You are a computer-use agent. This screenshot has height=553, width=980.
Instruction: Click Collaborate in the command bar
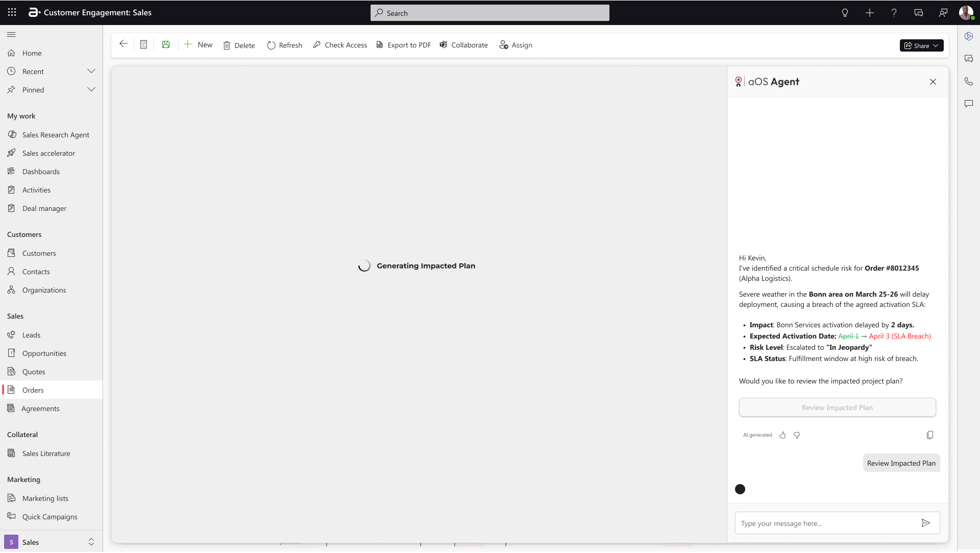[463, 45]
